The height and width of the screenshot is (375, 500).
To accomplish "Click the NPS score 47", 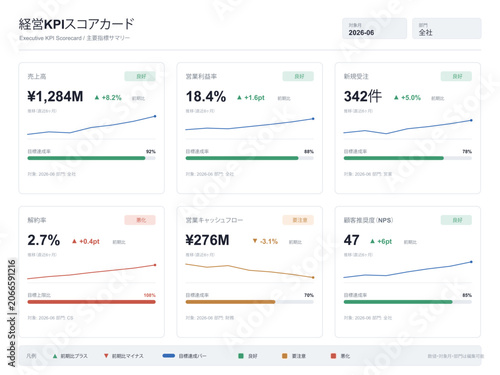I will click(351, 240).
